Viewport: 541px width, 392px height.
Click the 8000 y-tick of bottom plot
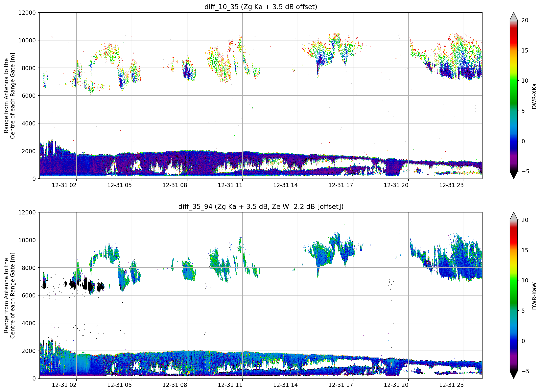coord(29,268)
